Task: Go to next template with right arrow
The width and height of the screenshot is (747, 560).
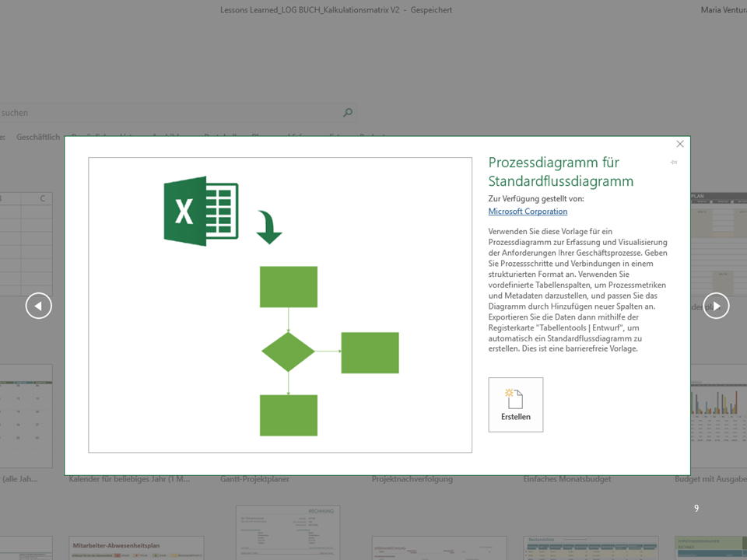Action: pyautogui.click(x=716, y=306)
